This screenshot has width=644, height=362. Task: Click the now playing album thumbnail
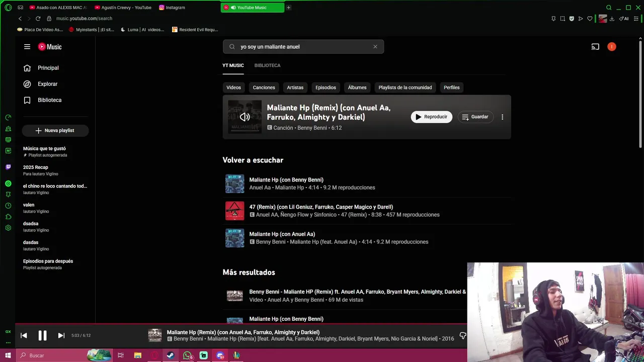pyautogui.click(x=155, y=335)
